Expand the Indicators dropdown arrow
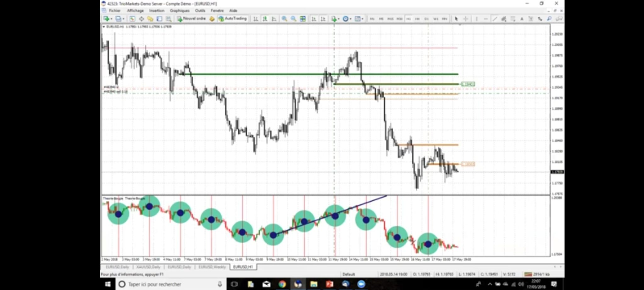The width and height of the screenshot is (644, 290). 338,19
